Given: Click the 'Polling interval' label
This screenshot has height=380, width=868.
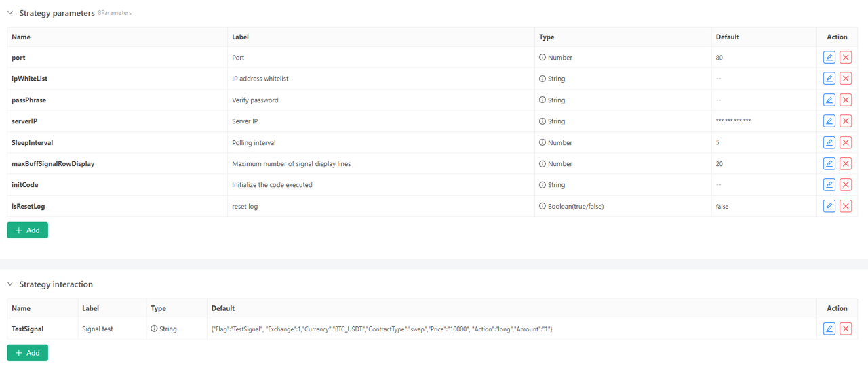Looking at the screenshot, I should [x=254, y=142].
